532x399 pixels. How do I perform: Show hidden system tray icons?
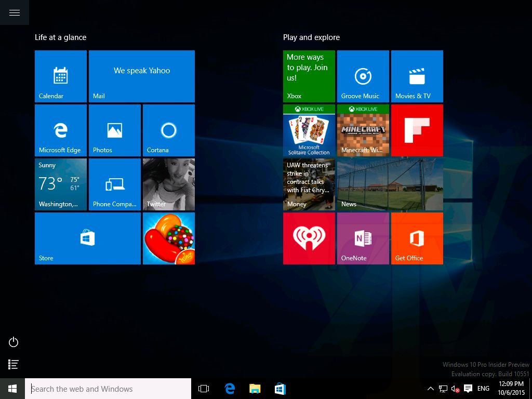pyautogui.click(x=430, y=389)
